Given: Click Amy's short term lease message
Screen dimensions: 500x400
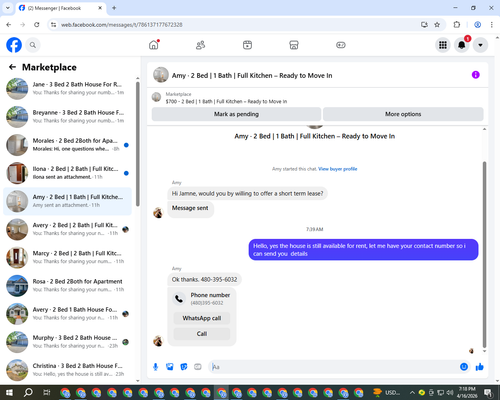Looking at the screenshot, I should coord(247,193).
